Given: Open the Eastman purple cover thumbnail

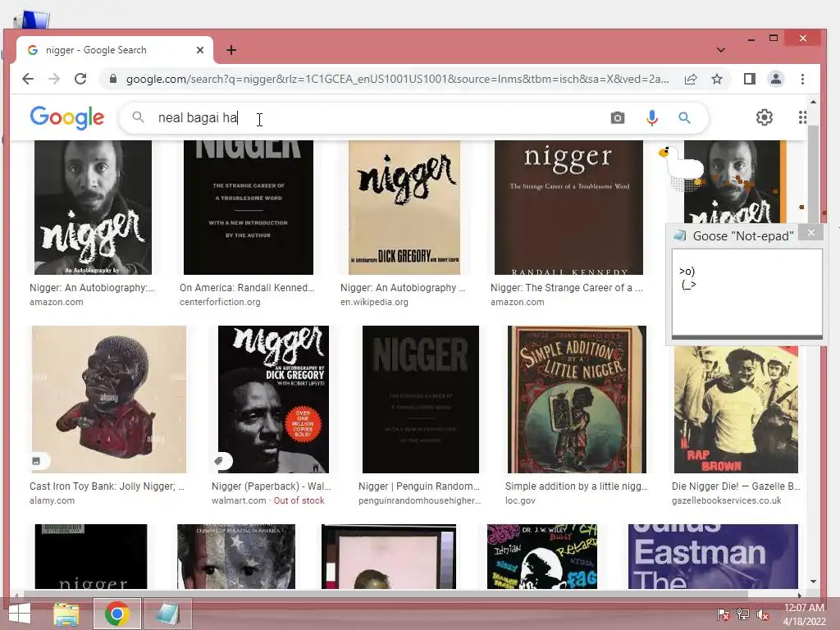Looking at the screenshot, I should tap(713, 556).
